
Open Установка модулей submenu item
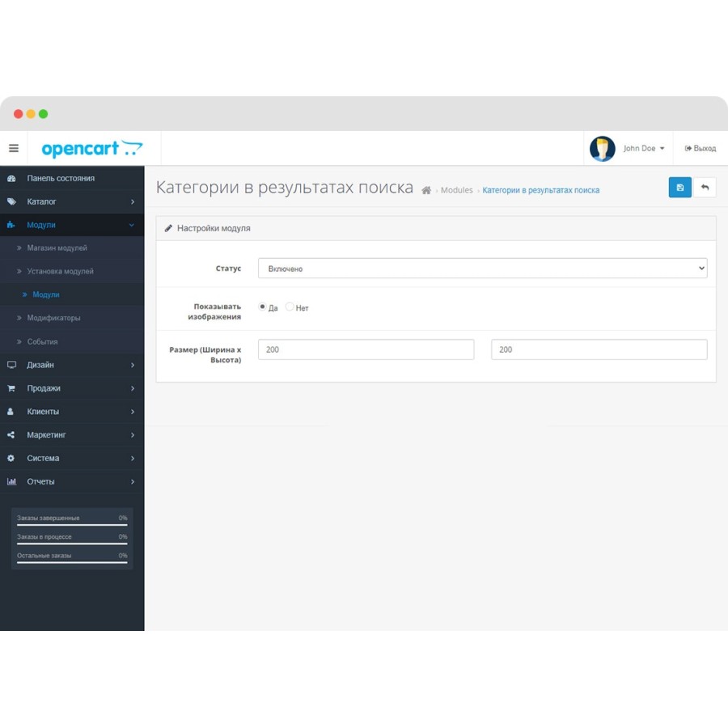[72, 271]
